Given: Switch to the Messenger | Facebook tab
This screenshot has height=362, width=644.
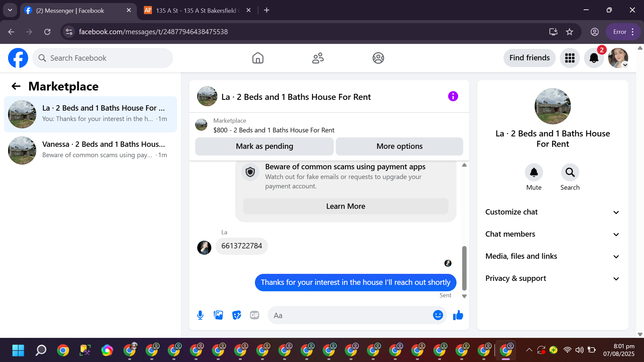Looking at the screenshot, I should [x=78, y=11].
